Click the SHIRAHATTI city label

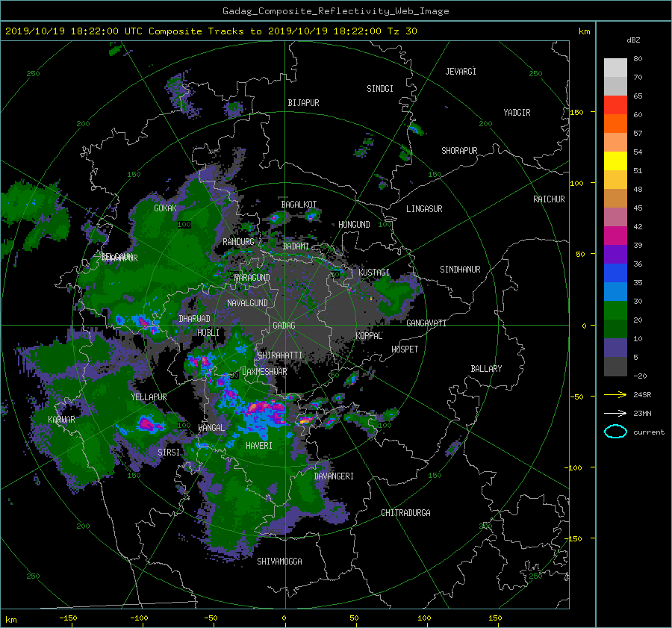[280, 355]
